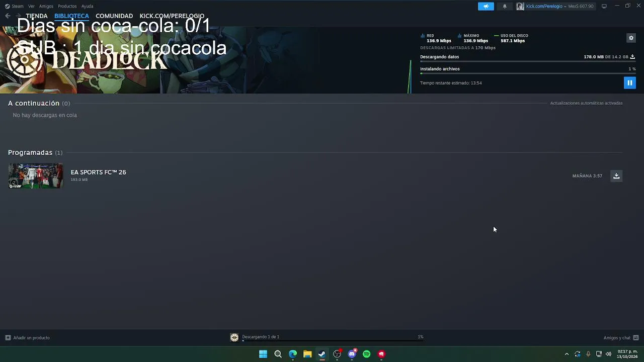Open File Explorer from taskbar

click(x=307, y=354)
